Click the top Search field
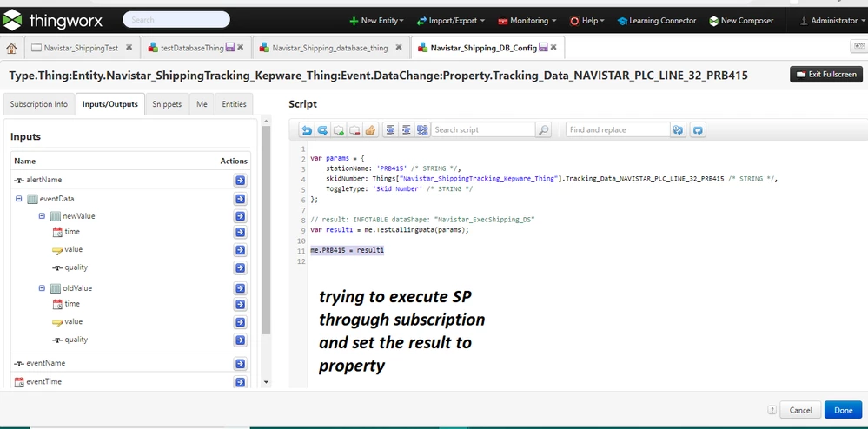The height and width of the screenshot is (429, 868). (176, 20)
